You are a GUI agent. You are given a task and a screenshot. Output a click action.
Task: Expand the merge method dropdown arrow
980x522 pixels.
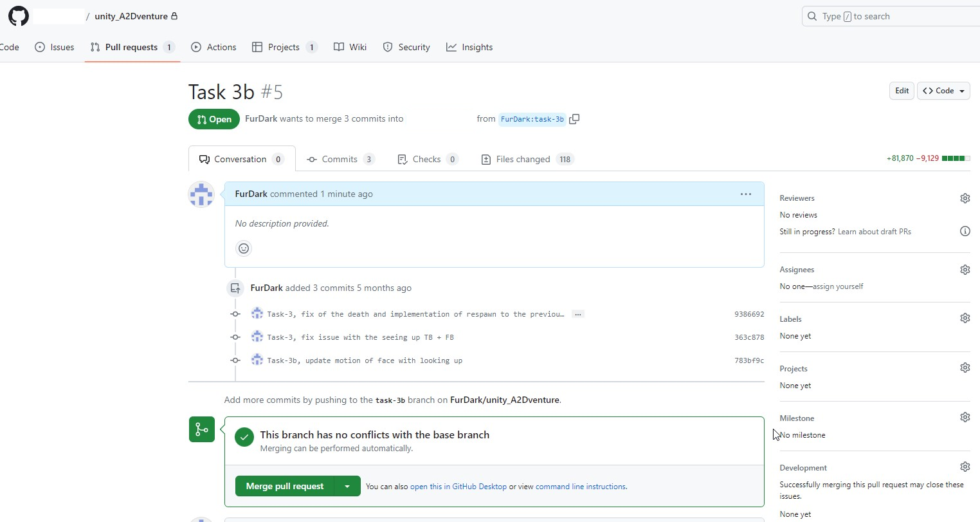click(x=347, y=487)
